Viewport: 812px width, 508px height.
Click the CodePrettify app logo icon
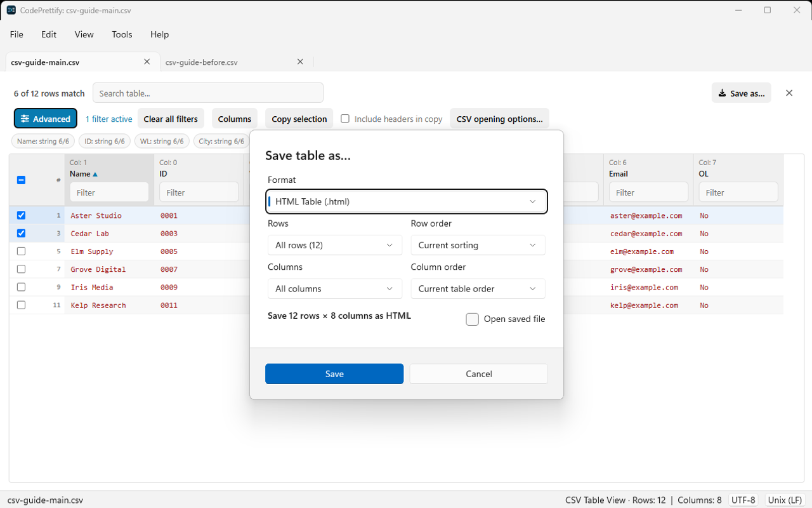coord(11,10)
